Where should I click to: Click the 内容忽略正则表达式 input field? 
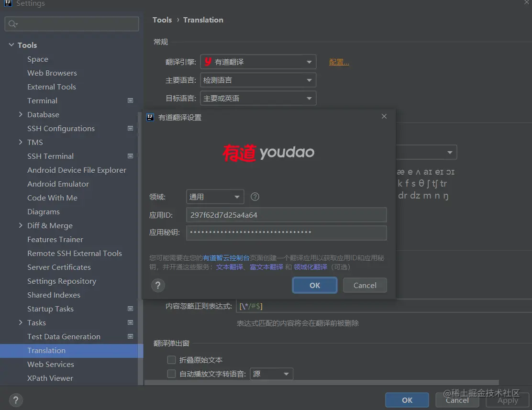click(383, 306)
